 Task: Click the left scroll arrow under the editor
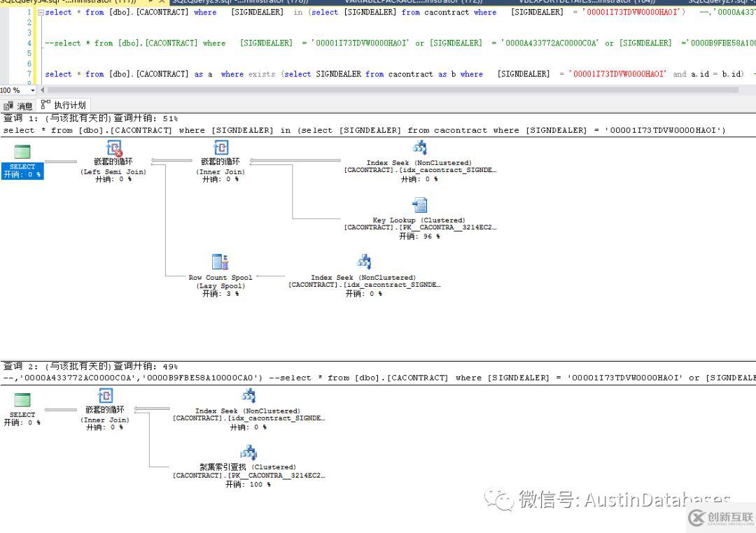click(x=43, y=90)
